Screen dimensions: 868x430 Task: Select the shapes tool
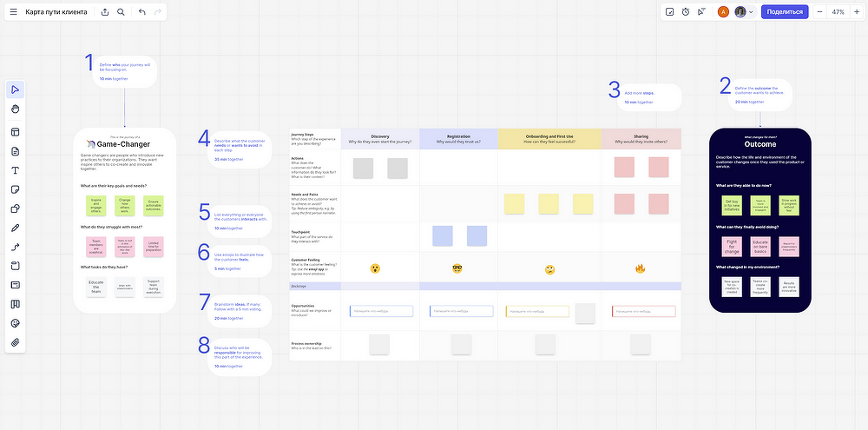15,208
